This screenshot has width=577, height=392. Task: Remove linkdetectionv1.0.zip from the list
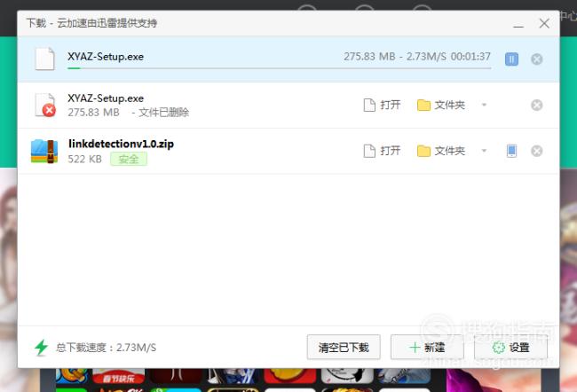pyautogui.click(x=537, y=151)
